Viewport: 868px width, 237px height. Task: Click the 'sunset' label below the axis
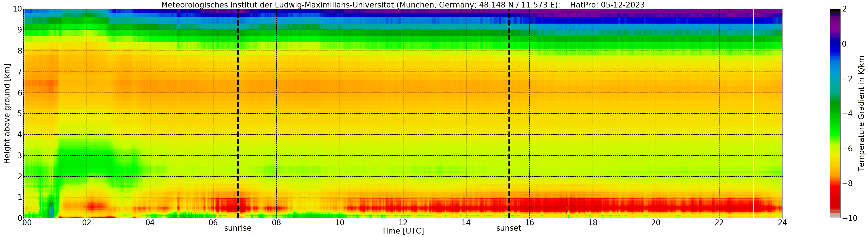tap(509, 228)
